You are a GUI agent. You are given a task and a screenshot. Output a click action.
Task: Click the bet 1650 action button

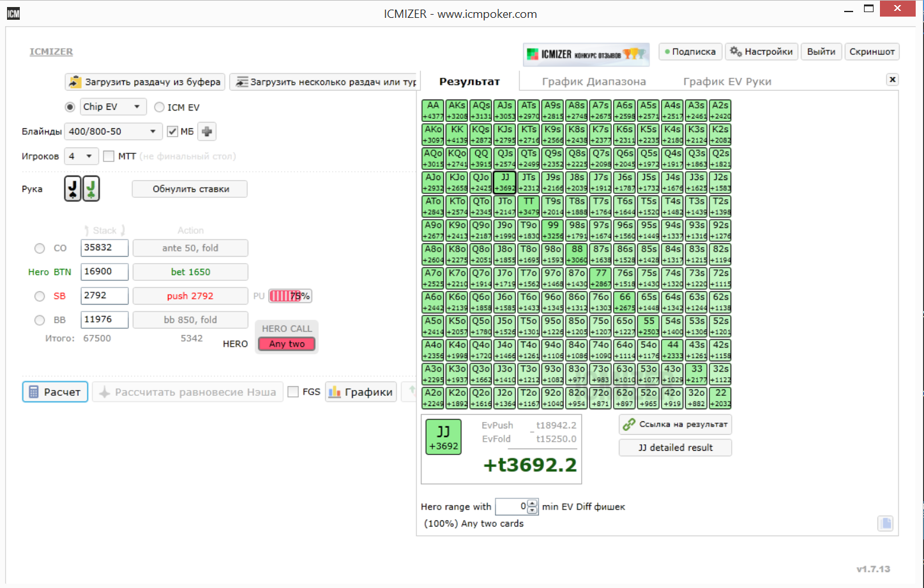coord(190,272)
